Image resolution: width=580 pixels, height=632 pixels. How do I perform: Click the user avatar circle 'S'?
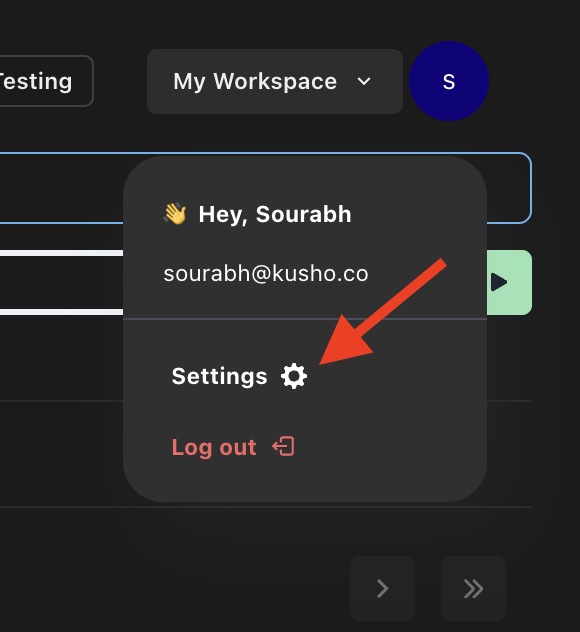pos(449,81)
